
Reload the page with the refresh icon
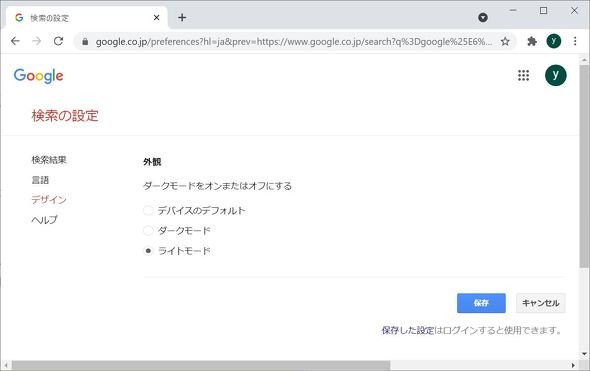[x=58, y=41]
